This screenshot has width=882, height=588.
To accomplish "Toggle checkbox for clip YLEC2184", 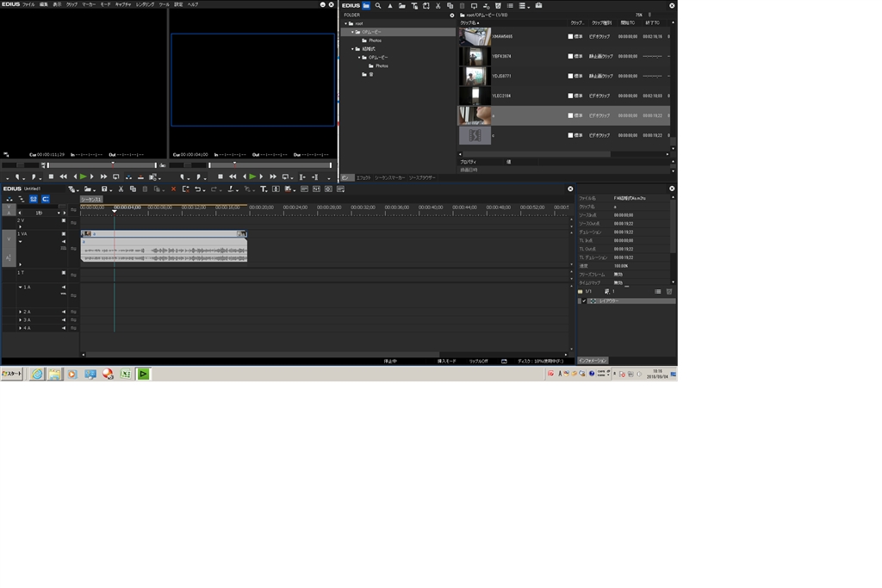I will tap(570, 96).
